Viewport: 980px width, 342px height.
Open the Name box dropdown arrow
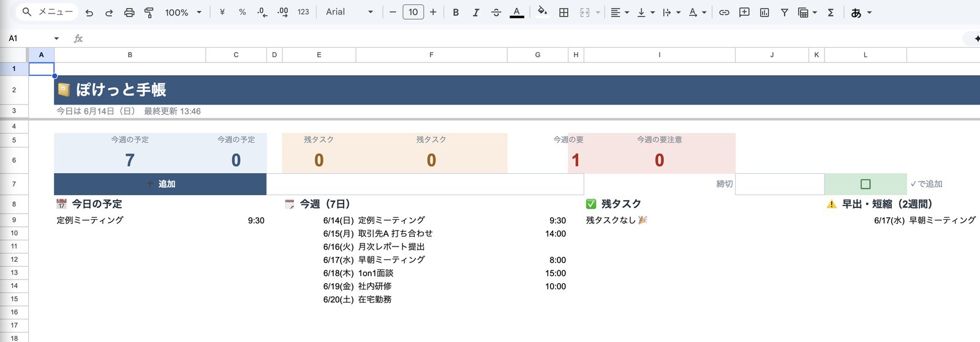(56, 39)
